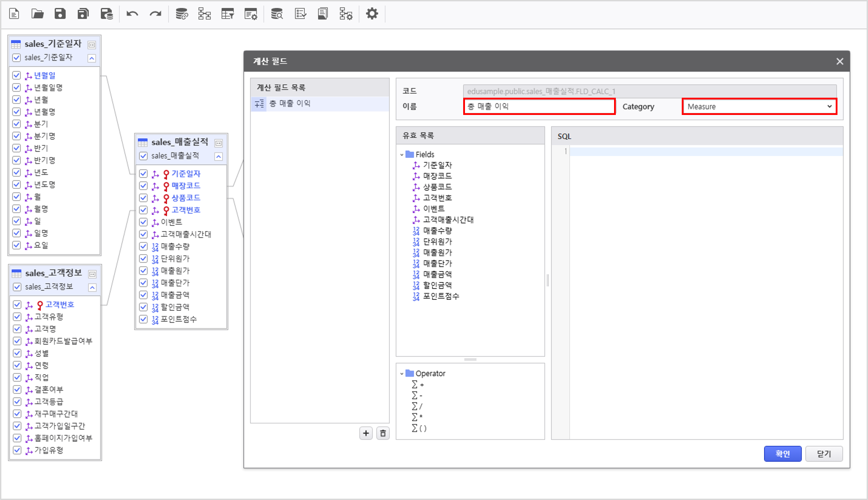Click the 매장코드 key field in sales_매출실적
The height and width of the screenshot is (500, 868).
[186, 186]
